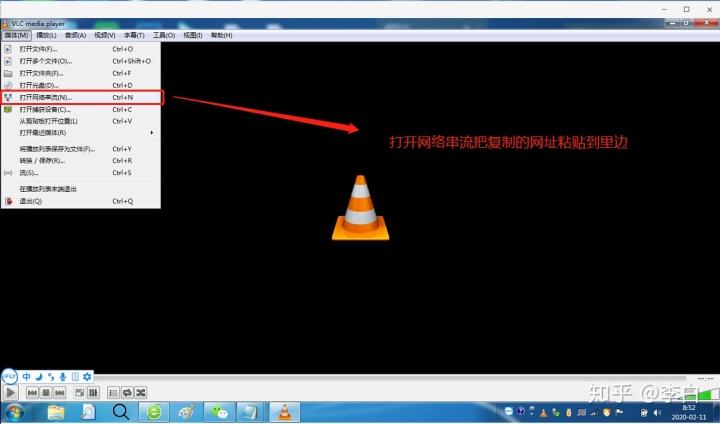Toggle fullscreen video button in VLC

pyautogui.click(x=79, y=393)
